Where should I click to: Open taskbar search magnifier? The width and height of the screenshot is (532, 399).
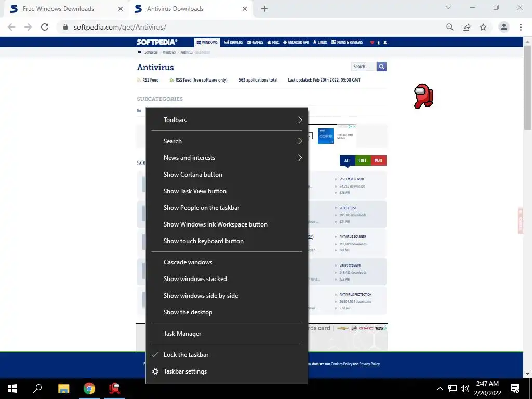37,389
